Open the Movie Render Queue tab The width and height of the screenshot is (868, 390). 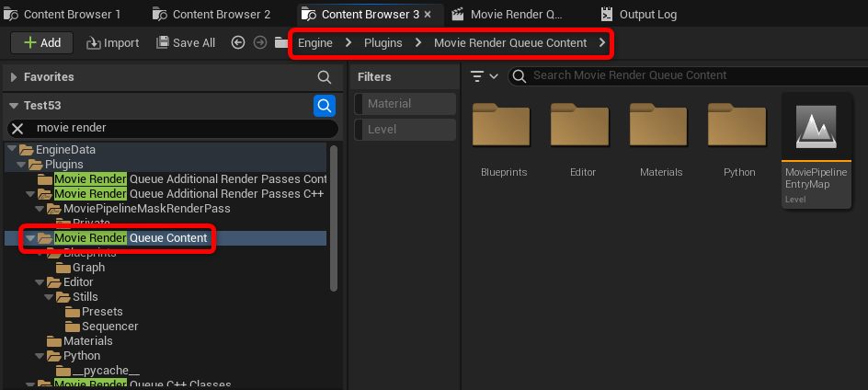(x=507, y=15)
